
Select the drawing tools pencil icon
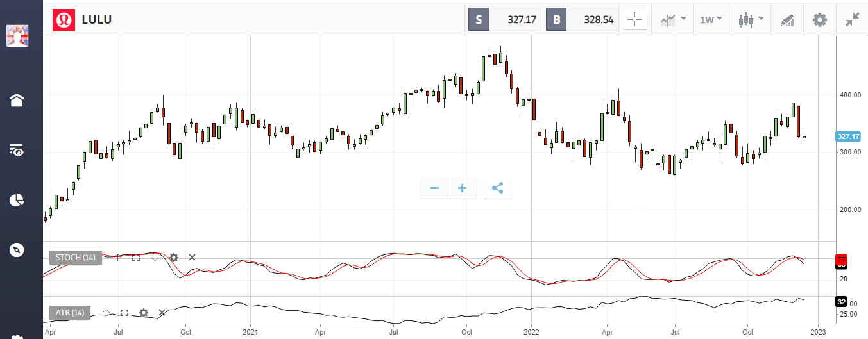pos(787,20)
